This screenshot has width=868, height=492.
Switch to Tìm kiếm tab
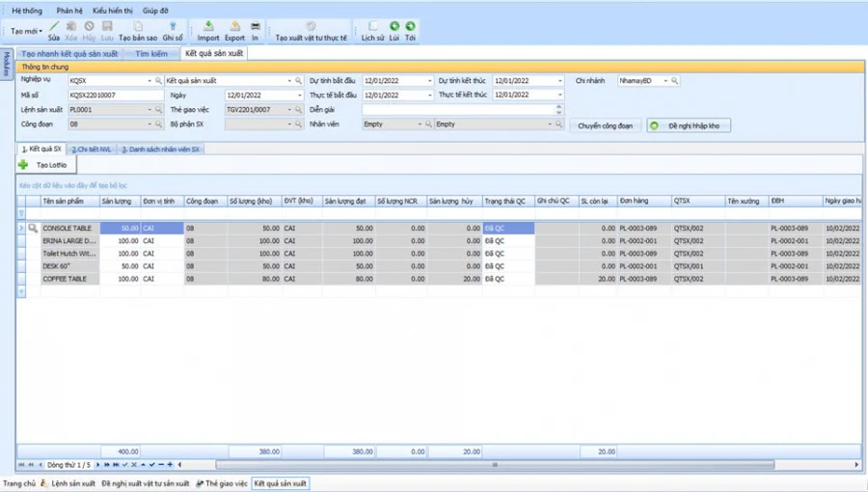click(151, 54)
